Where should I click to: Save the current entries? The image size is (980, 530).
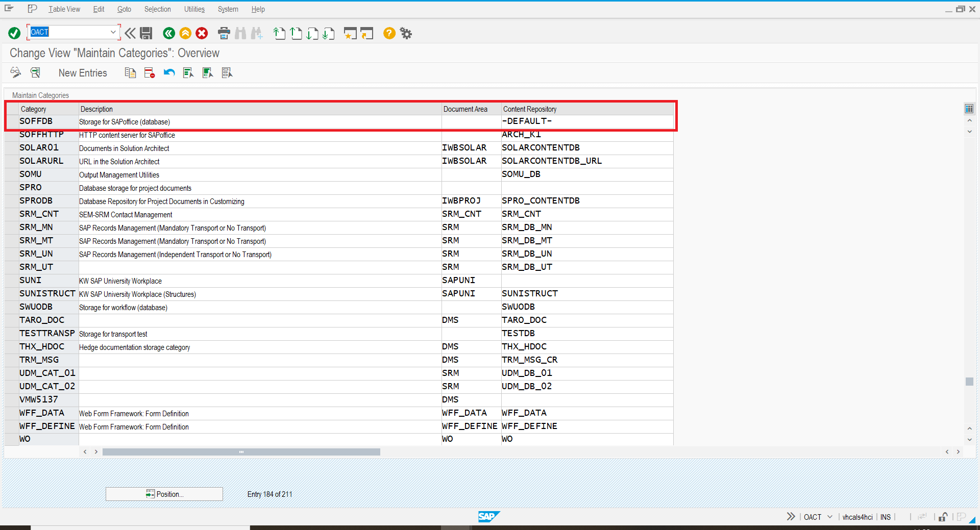click(x=146, y=33)
